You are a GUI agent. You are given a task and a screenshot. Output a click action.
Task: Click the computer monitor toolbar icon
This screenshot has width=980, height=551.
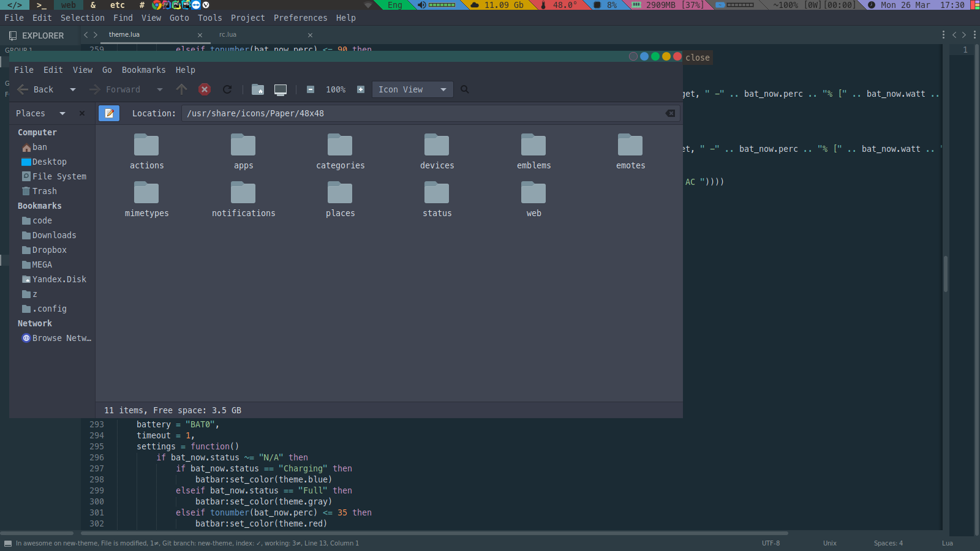pyautogui.click(x=281, y=89)
